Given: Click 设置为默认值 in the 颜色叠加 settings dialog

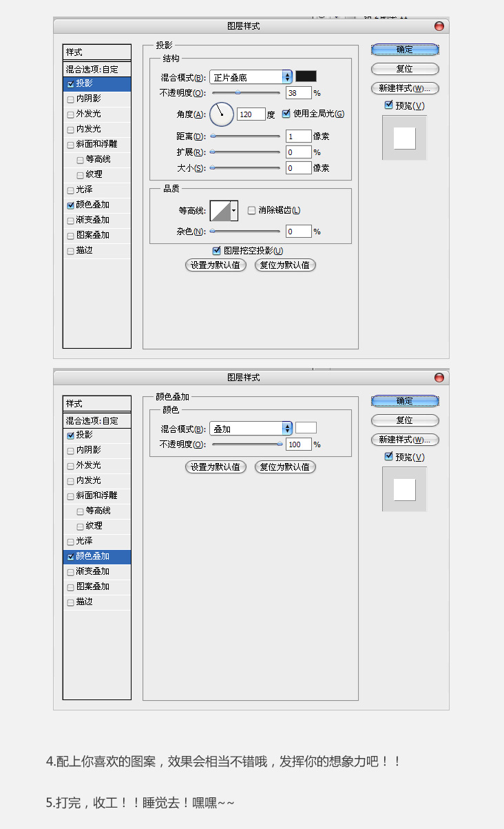Looking at the screenshot, I should tap(216, 467).
